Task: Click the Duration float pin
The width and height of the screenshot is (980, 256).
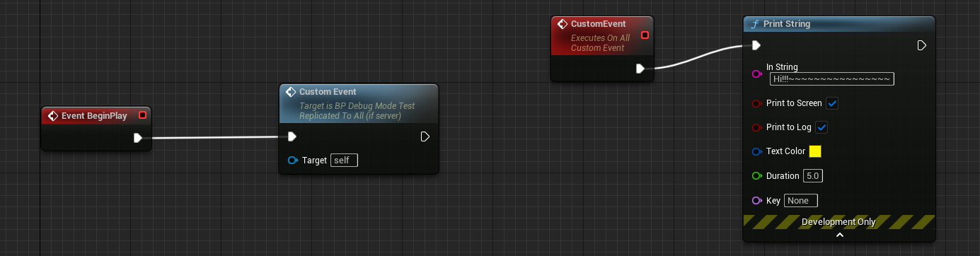Action: 756,175
